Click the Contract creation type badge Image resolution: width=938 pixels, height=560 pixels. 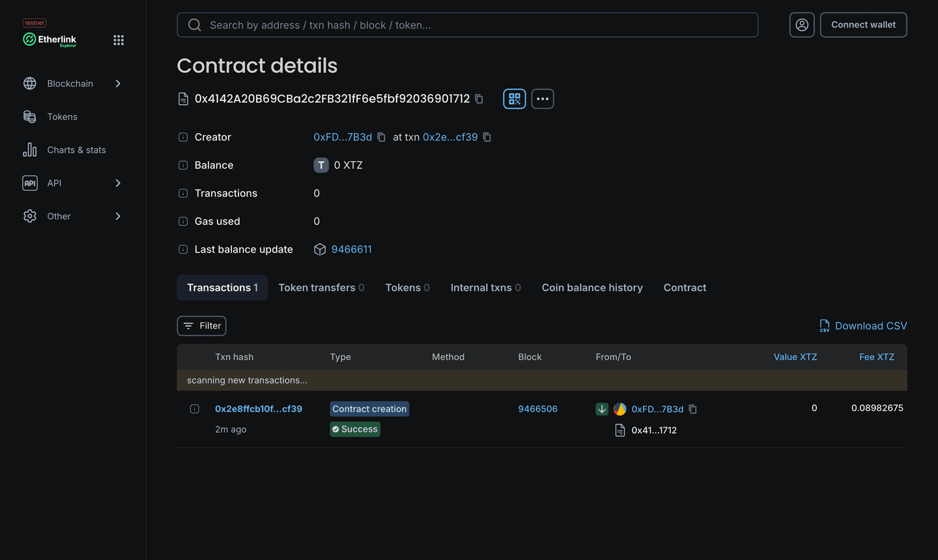point(369,409)
